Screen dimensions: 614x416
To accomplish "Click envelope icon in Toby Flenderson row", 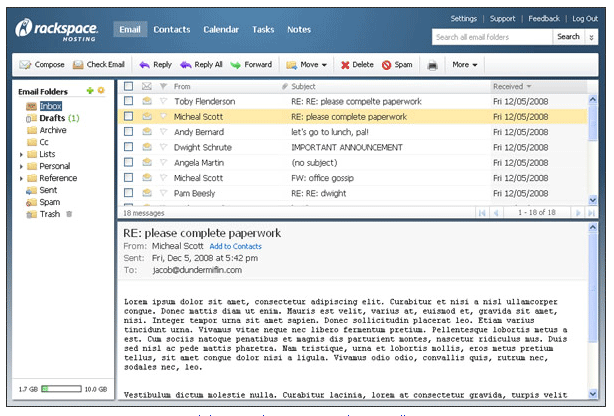I will coord(147,101).
